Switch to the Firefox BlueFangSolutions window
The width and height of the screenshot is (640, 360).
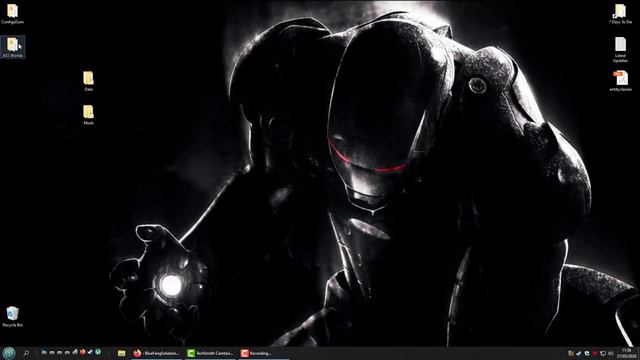click(x=157, y=353)
